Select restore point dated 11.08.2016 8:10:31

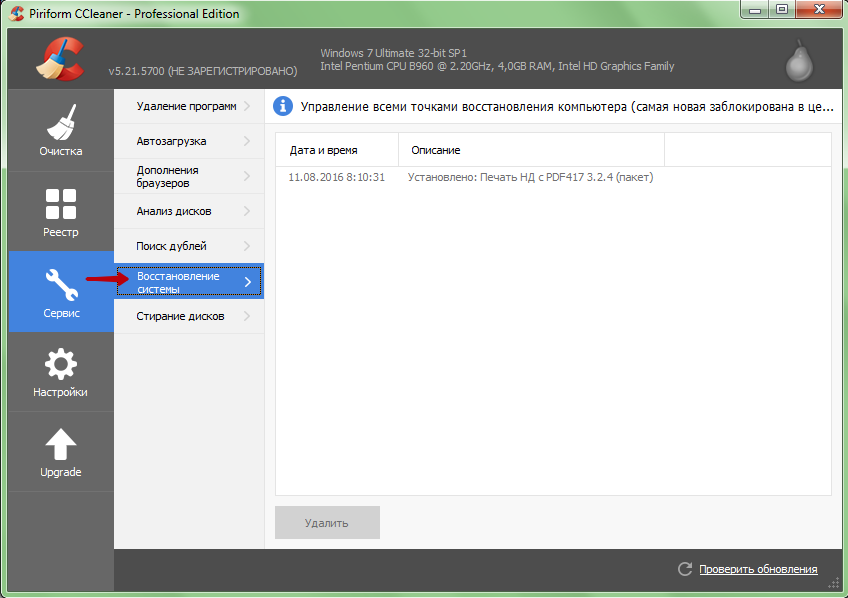coord(336,177)
